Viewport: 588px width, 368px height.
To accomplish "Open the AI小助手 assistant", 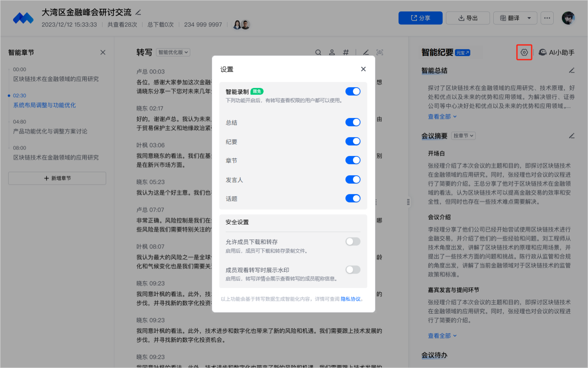I will (x=556, y=52).
